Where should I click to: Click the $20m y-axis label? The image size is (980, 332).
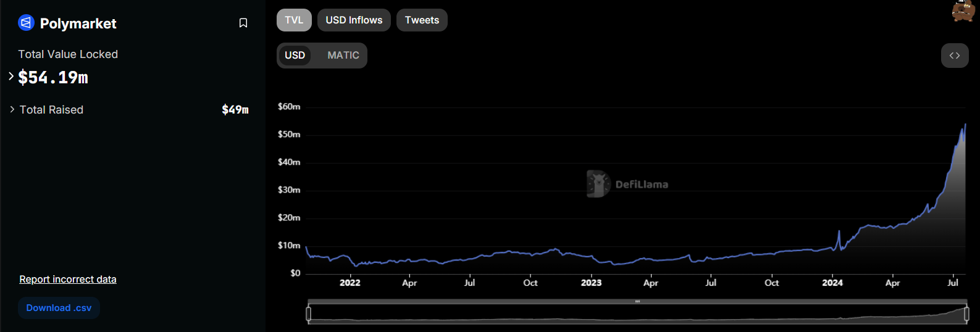point(289,218)
